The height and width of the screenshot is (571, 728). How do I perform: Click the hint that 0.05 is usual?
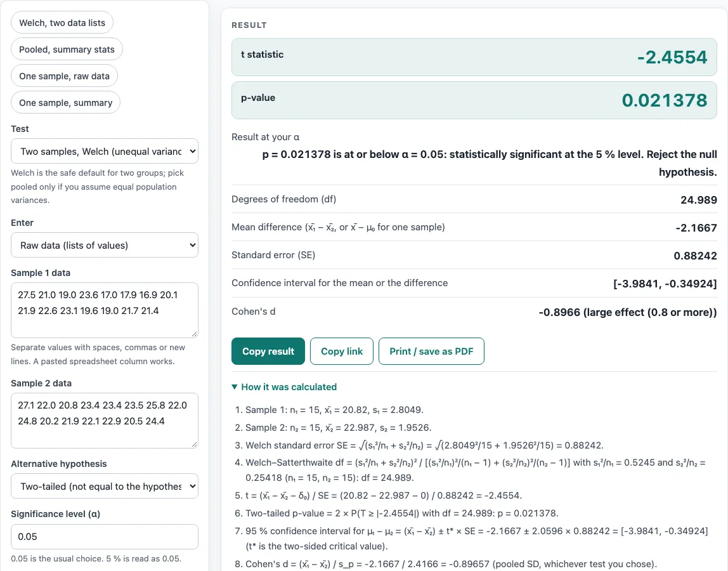click(96, 558)
